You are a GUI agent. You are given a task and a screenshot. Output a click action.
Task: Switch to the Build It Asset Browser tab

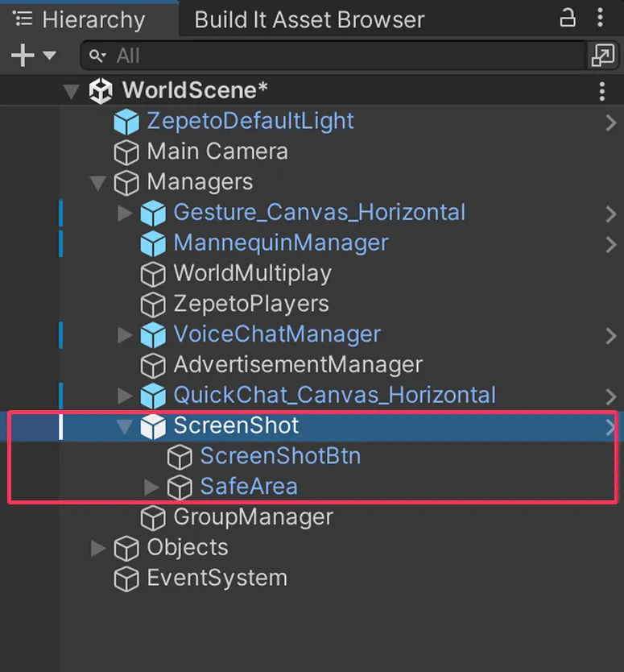coord(309,19)
